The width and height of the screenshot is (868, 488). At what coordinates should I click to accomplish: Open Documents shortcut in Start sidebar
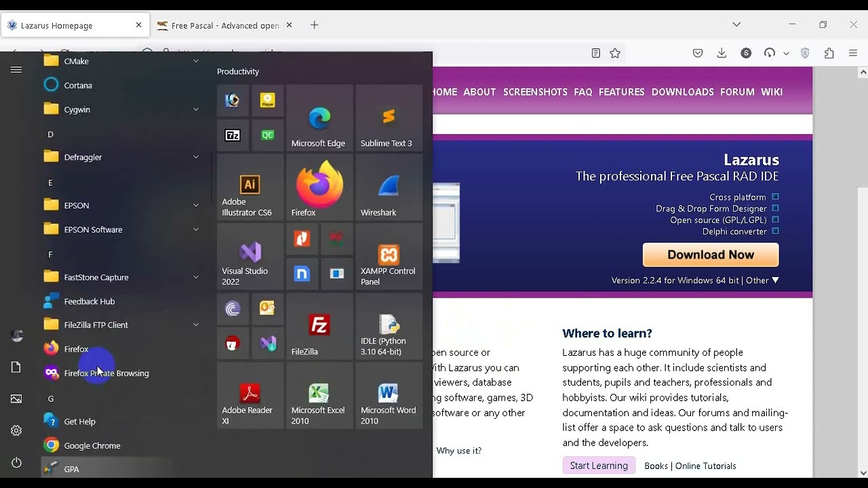click(16, 367)
